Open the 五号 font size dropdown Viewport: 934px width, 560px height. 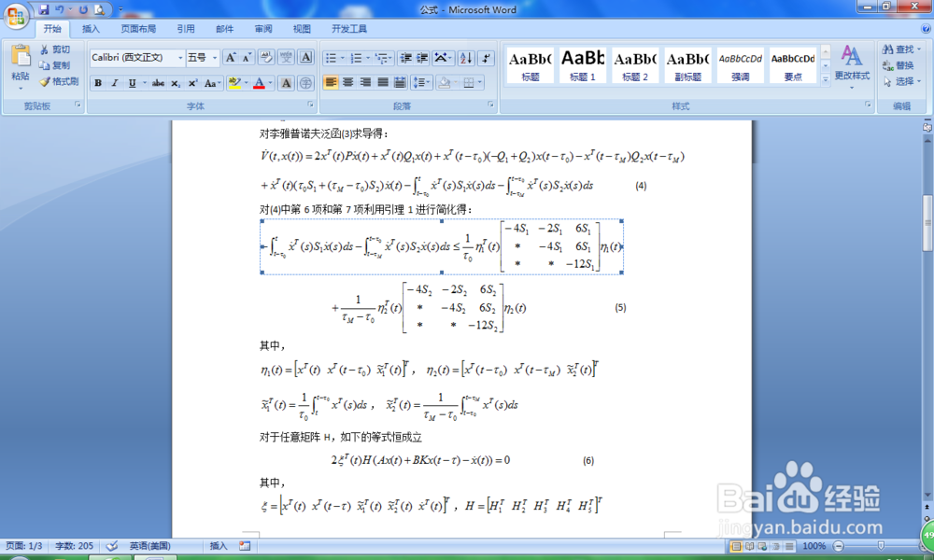215,58
